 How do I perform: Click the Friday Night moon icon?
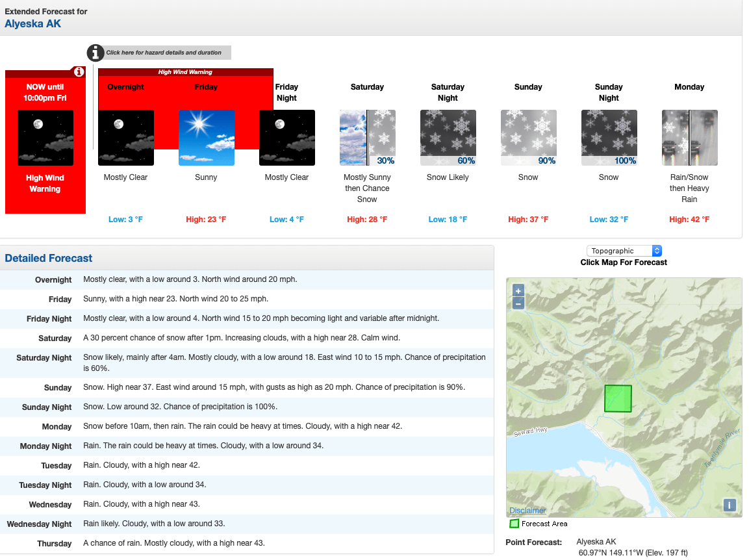point(287,138)
